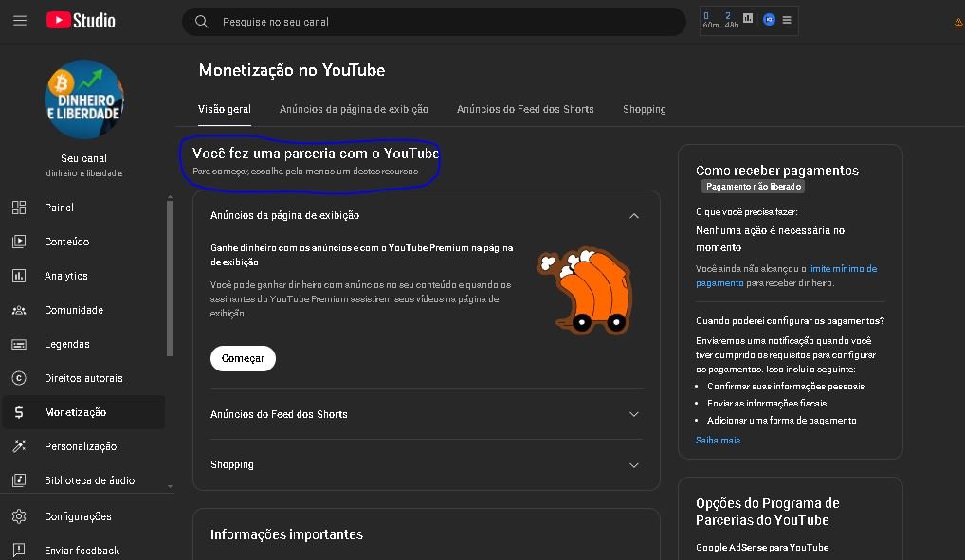Open the extension widget lines menu

click(787, 20)
